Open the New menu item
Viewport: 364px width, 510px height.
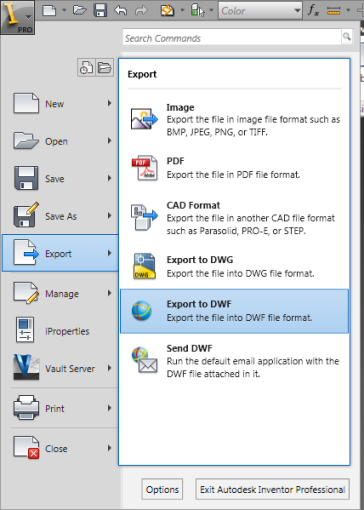click(x=60, y=104)
